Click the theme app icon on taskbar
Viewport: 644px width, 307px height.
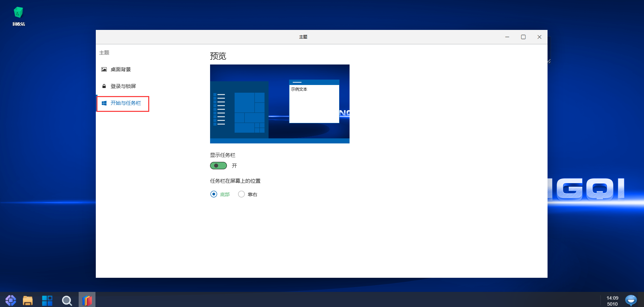[x=87, y=300]
